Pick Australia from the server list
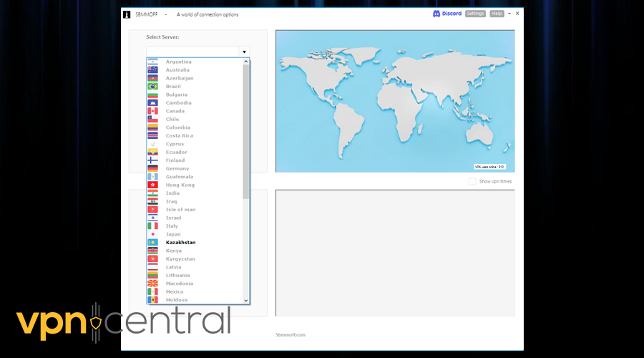Image resolution: width=644 pixels, height=358 pixels. (x=177, y=70)
